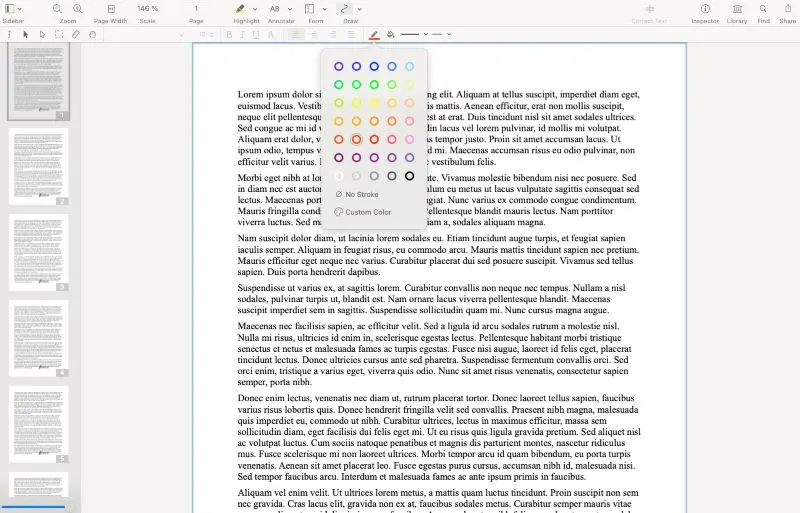The width and height of the screenshot is (800, 513).
Task: Choose the hollow arrow selection tool
Action: click(42, 34)
